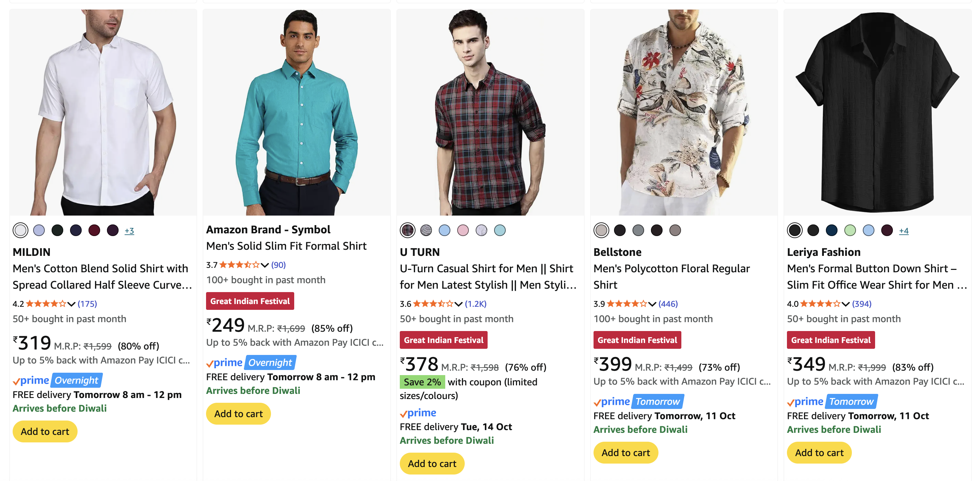Show the +3 more colours for MILDIN

pos(130,231)
